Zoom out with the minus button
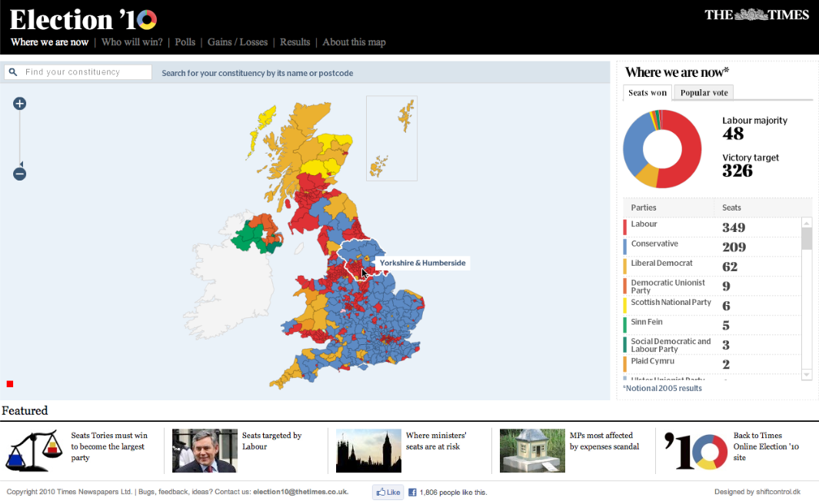 pyautogui.click(x=19, y=174)
